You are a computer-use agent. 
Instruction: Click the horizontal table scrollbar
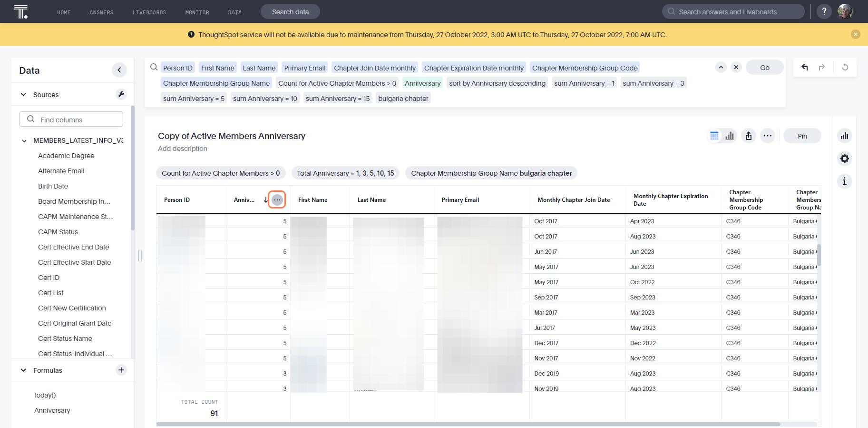[468, 424]
